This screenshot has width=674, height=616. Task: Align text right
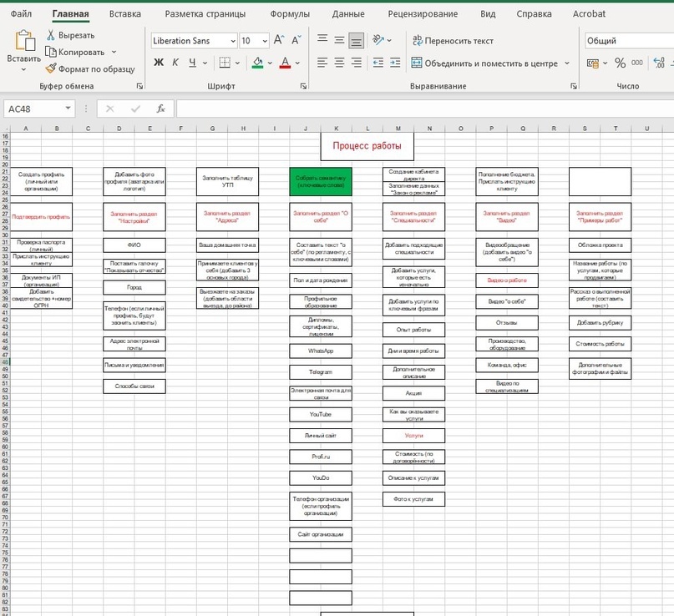(356, 63)
